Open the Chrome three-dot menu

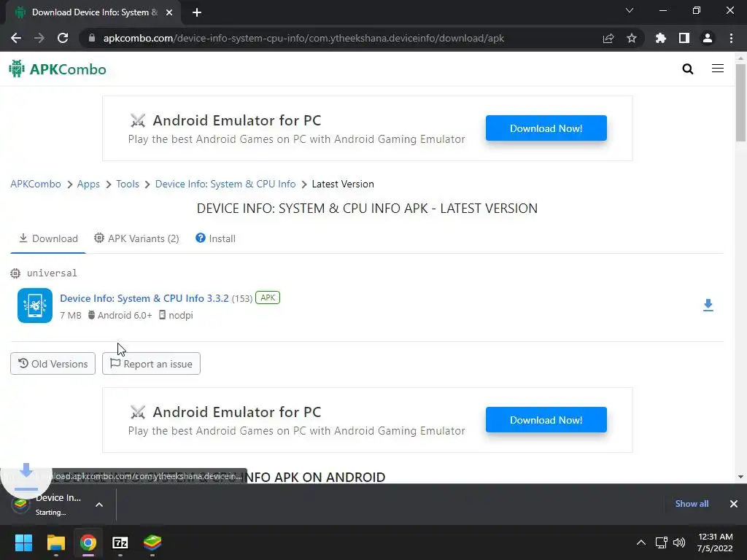731,38
